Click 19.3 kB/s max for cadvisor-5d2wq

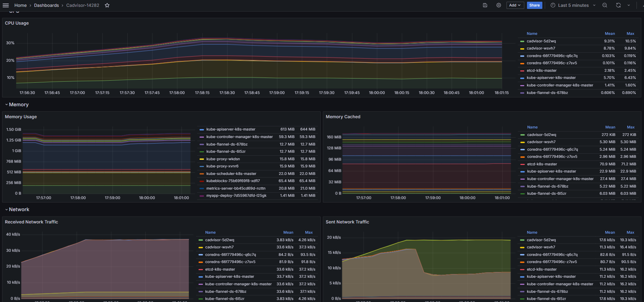click(x=628, y=240)
